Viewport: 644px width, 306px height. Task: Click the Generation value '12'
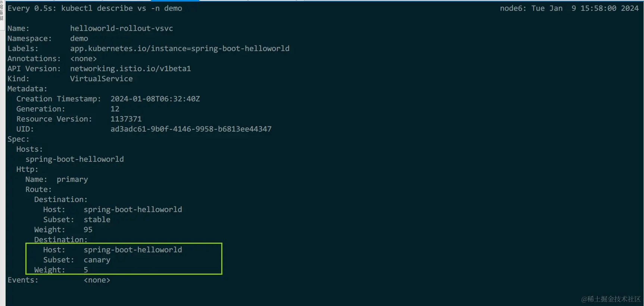click(x=115, y=109)
